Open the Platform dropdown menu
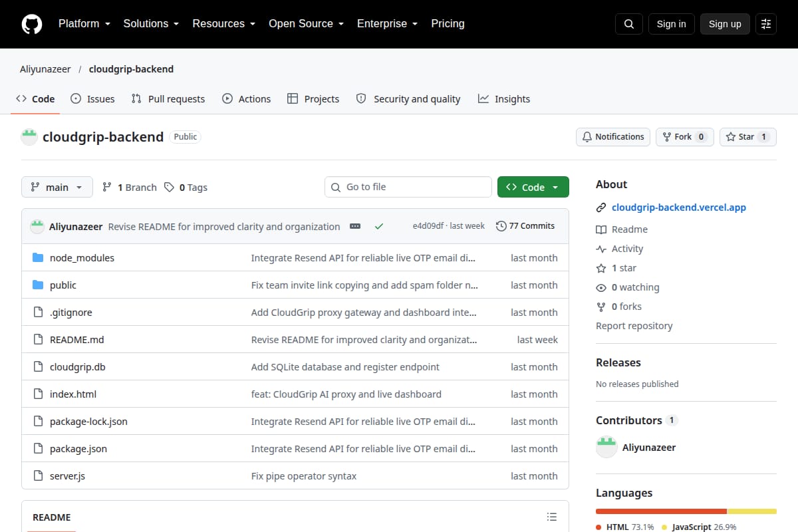798x532 pixels. click(x=84, y=24)
